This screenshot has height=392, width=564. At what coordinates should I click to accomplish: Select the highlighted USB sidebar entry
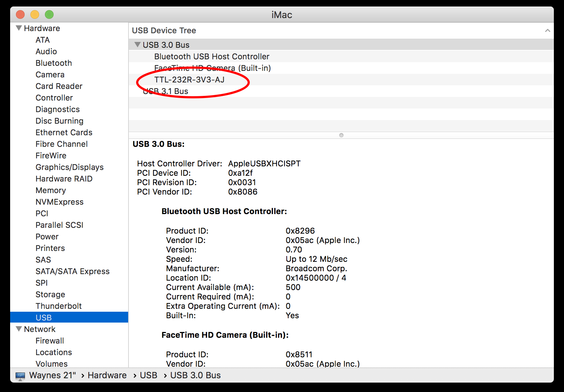click(x=69, y=317)
